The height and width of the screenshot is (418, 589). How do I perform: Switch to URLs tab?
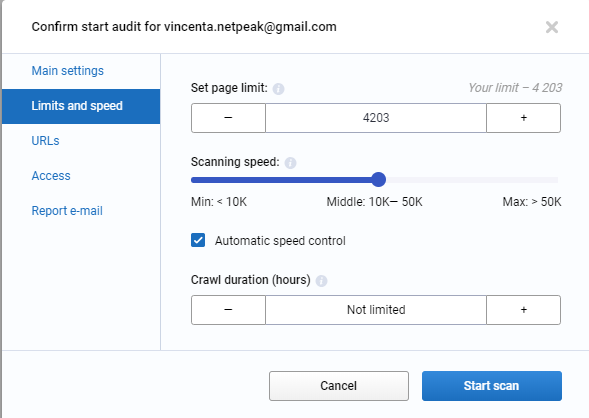[x=45, y=141]
